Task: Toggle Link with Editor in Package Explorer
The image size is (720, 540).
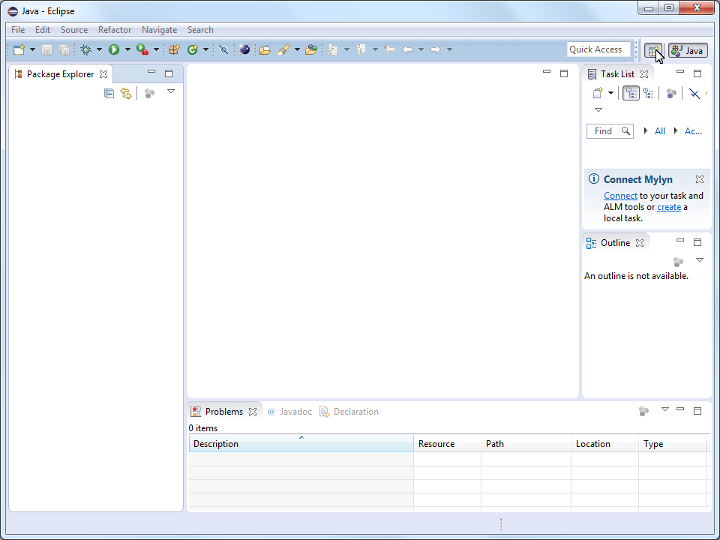Action: (x=126, y=93)
